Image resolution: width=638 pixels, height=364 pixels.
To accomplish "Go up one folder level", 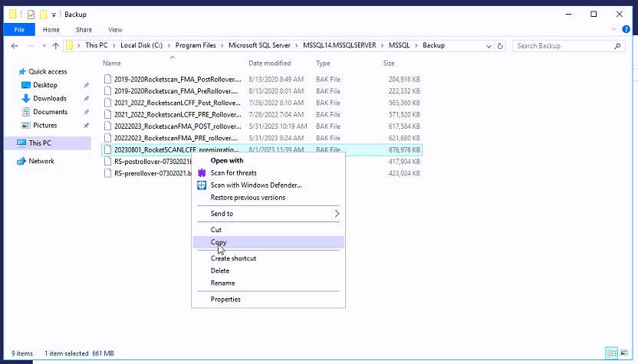I will coord(56,46).
